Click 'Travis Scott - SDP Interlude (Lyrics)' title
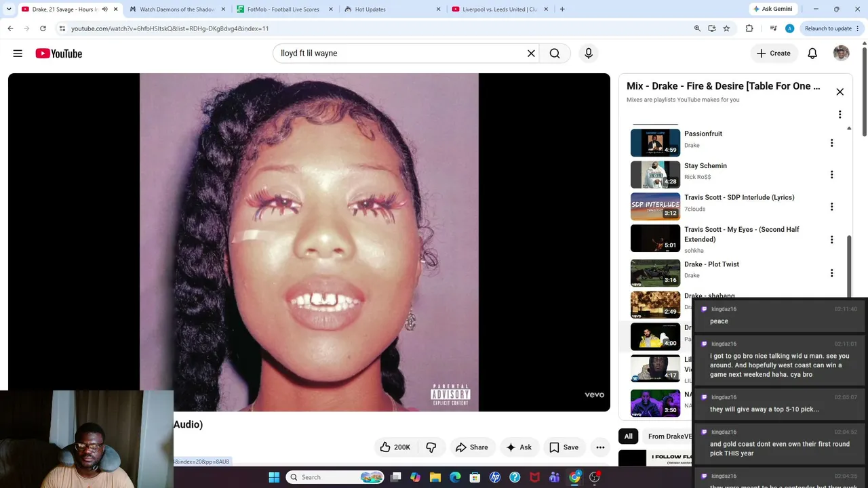868x488 pixels. point(739,197)
